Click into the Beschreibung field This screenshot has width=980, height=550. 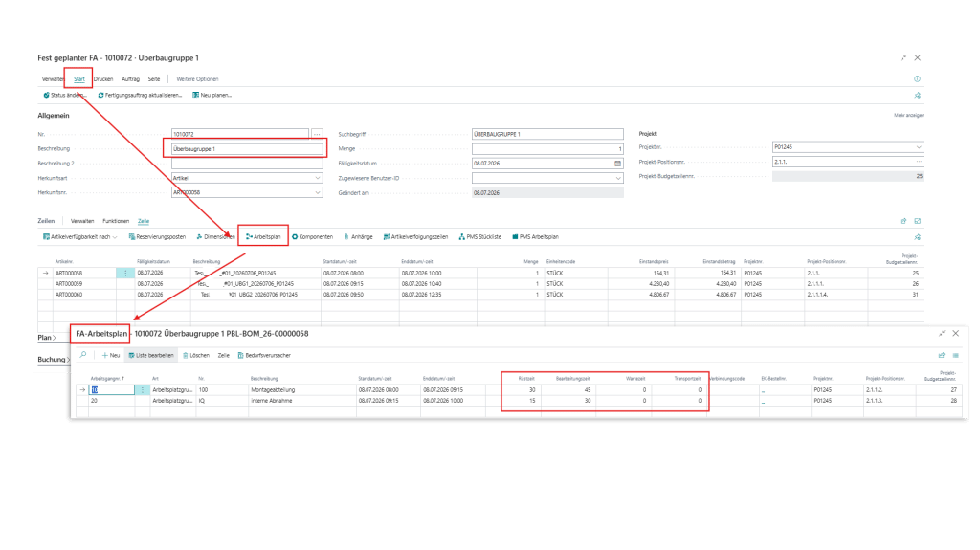pyautogui.click(x=247, y=149)
